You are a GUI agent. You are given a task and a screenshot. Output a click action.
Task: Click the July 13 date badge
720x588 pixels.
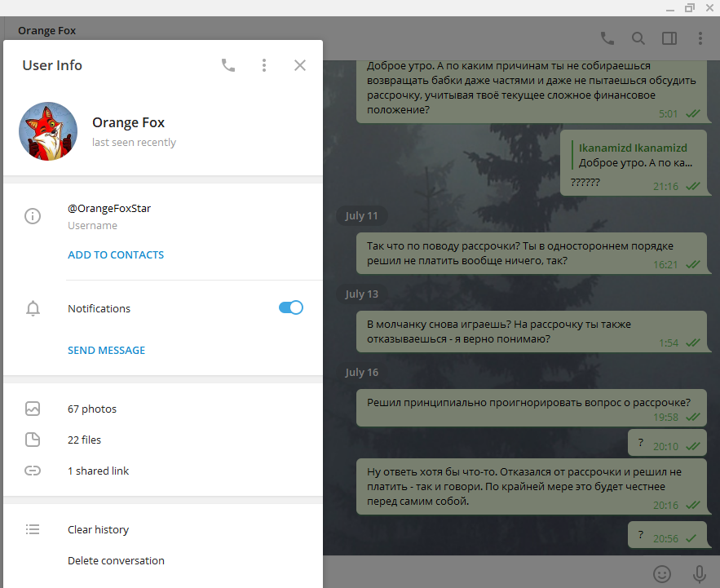click(361, 294)
